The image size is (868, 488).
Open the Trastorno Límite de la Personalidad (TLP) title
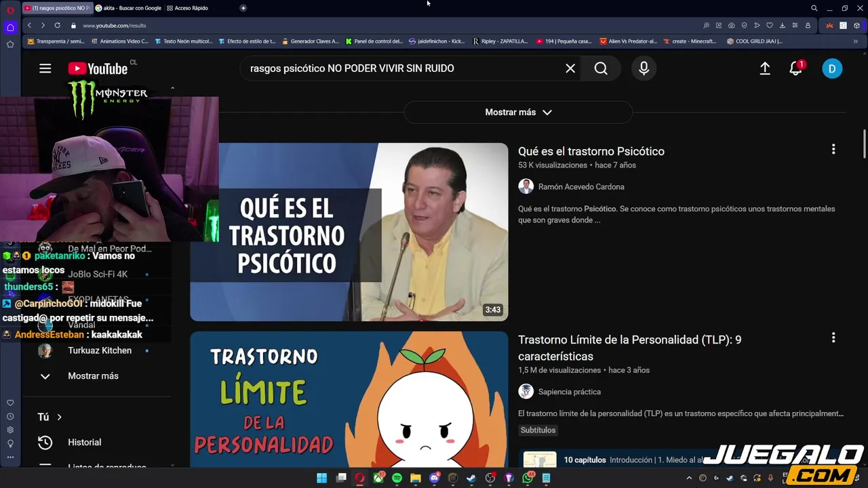629,348
